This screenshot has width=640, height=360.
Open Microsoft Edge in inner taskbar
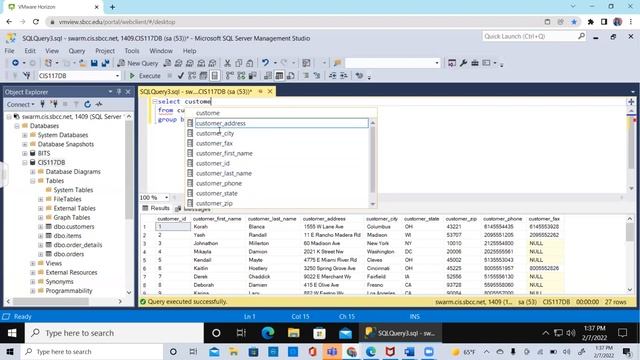268,333
